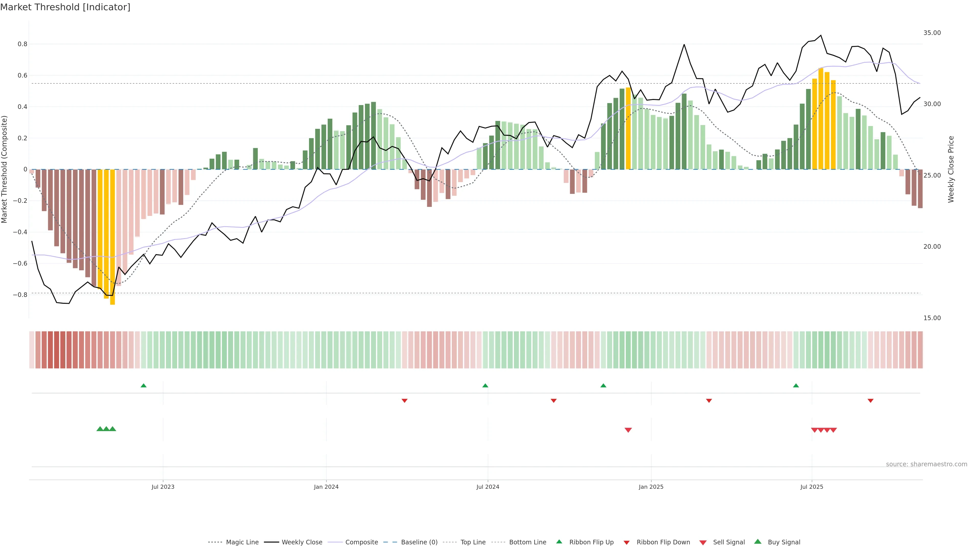
Task: Toggle Composite line legend entry
Action: [x=361, y=542]
